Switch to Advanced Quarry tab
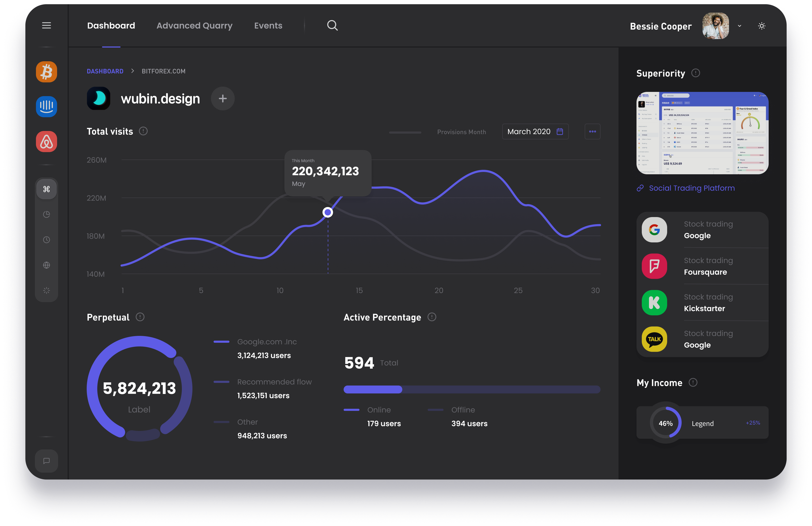This screenshot has height=526, width=812. click(195, 26)
